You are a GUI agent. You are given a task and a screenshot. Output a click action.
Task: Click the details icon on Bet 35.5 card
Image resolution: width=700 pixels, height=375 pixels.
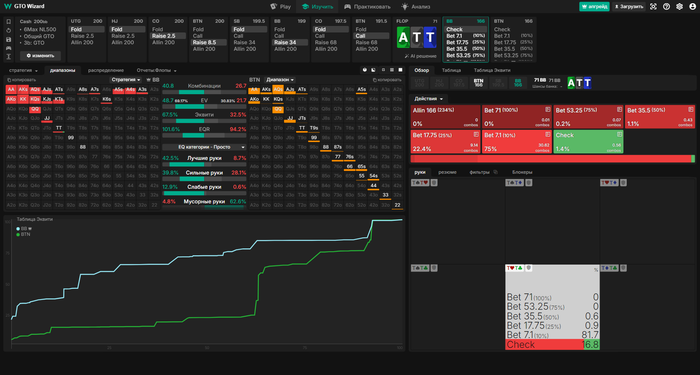pos(691,109)
